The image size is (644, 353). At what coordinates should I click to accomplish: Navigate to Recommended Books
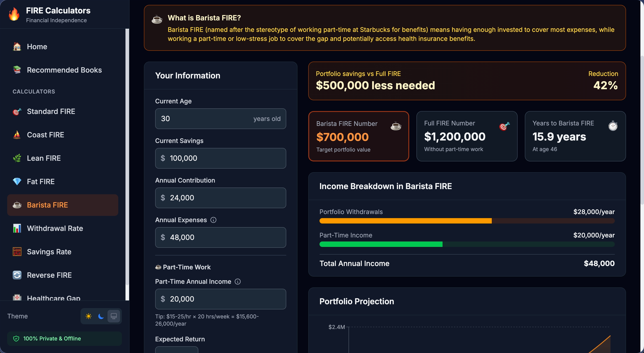click(64, 70)
